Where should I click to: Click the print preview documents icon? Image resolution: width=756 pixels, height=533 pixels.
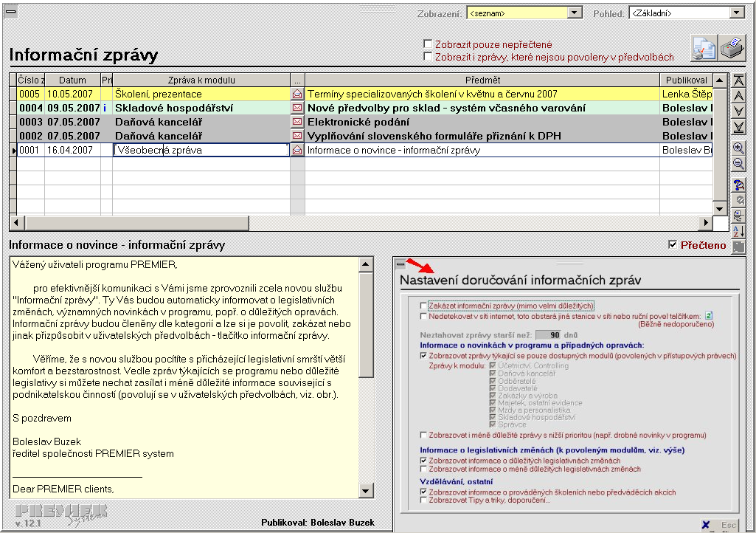coord(704,48)
